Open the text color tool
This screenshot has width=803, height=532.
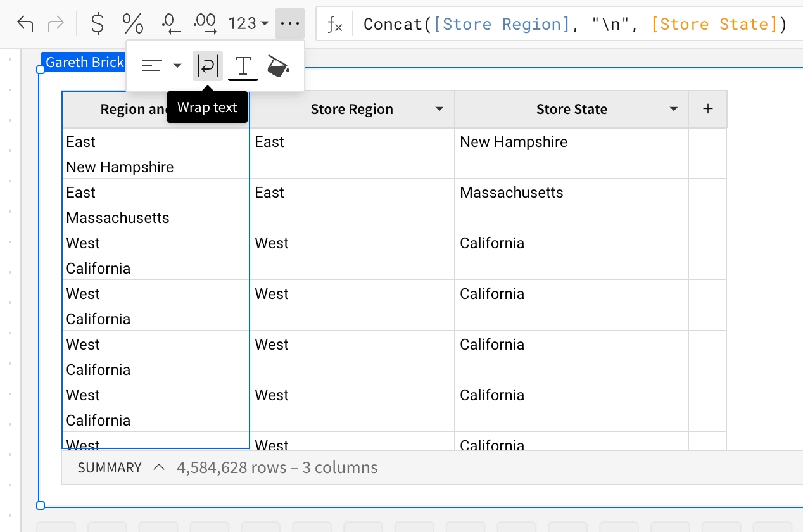click(x=243, y=66)
